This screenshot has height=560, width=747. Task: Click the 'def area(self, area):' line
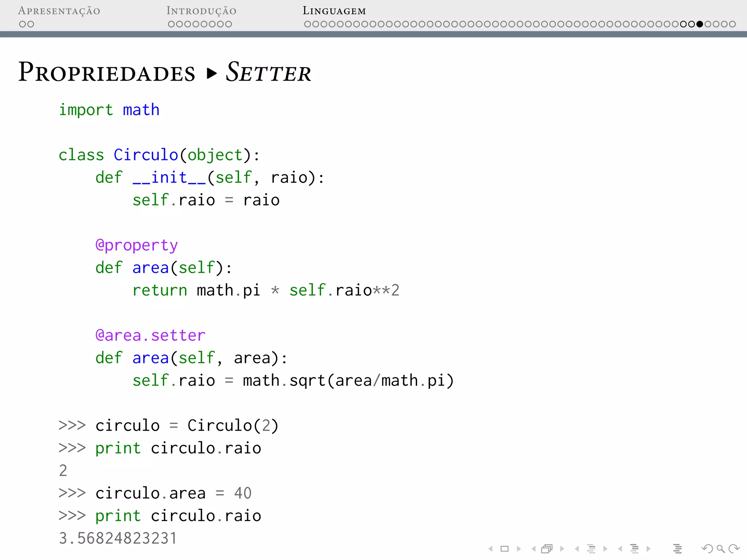191,358
